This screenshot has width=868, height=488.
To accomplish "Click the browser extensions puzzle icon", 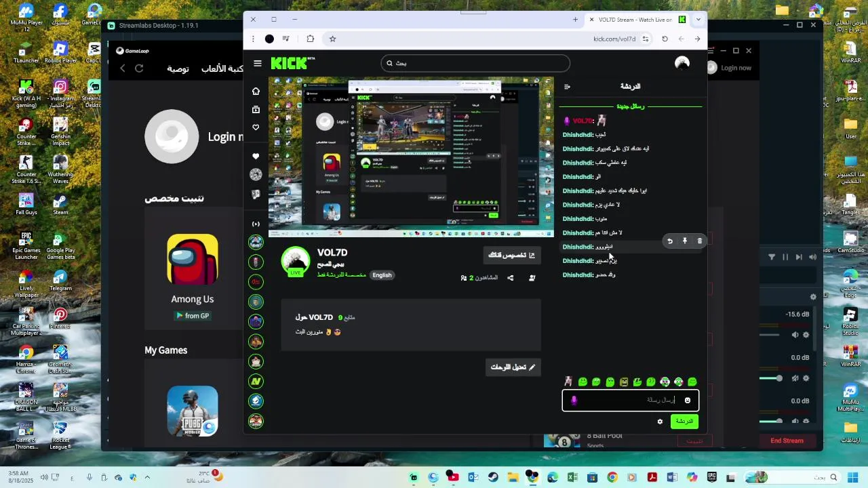I will [x=311, y=39].
